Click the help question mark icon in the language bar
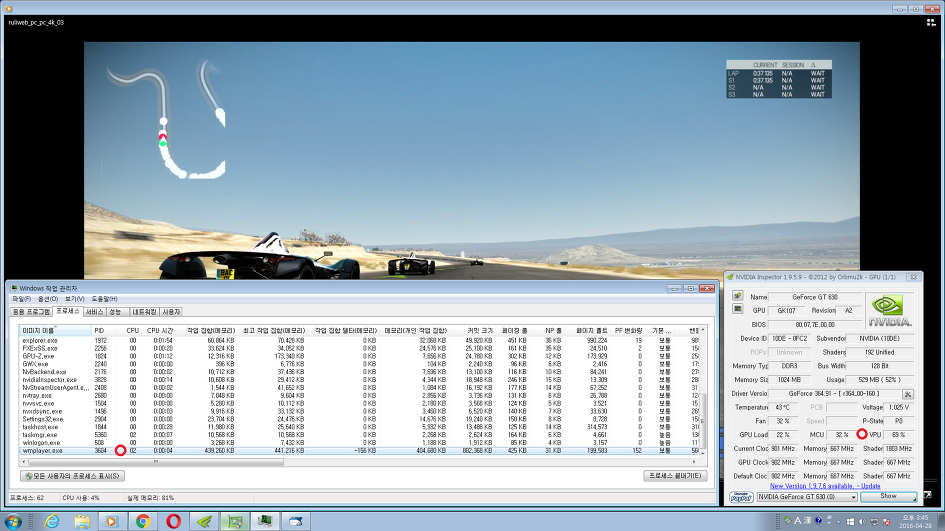 (818, 520)
